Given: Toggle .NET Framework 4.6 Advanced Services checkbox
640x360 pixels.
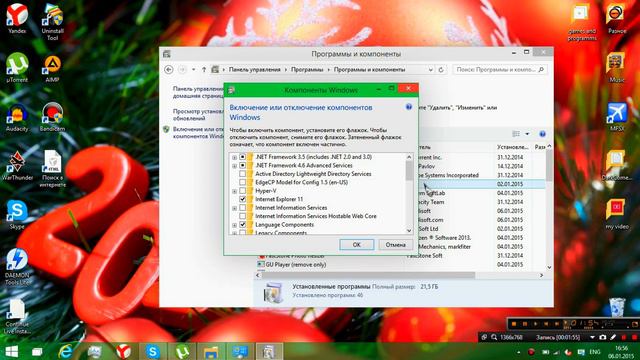Looking at the screenshot, I should (x=242, y=166).
